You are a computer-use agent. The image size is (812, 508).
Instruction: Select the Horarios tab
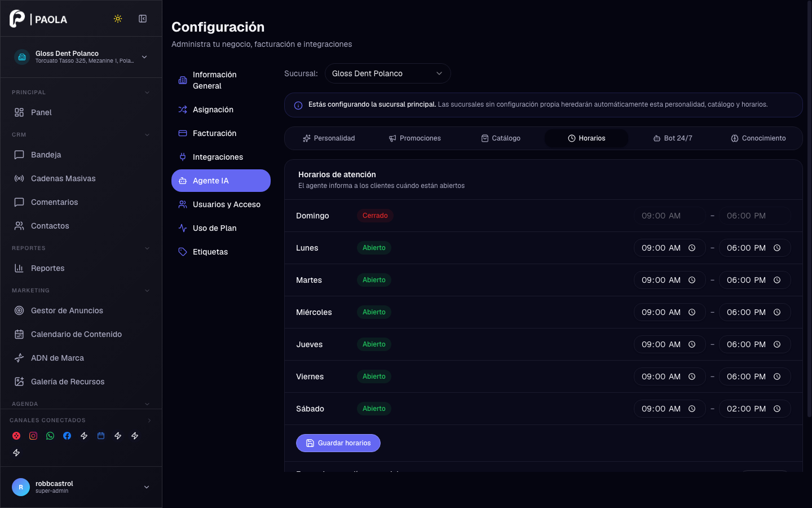pyautogui.click(x=586, y=138)
